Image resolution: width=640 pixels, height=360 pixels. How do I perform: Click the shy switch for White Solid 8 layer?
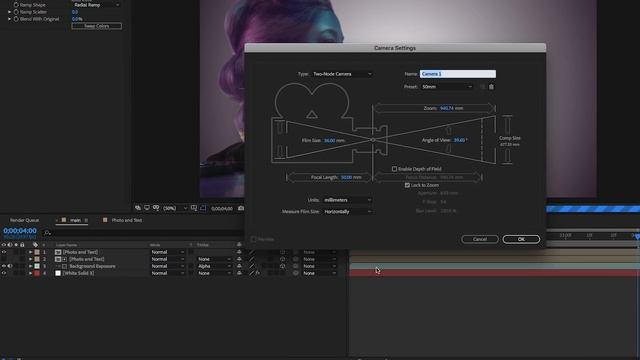pyautogui.click(x=239, y=273)
